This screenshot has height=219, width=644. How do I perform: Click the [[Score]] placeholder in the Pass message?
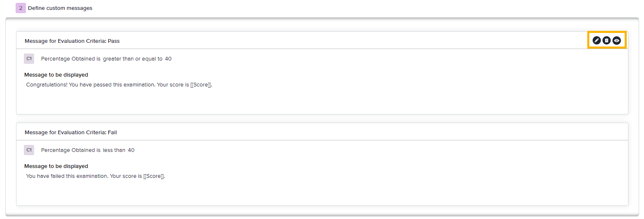(x=201, y=85)
